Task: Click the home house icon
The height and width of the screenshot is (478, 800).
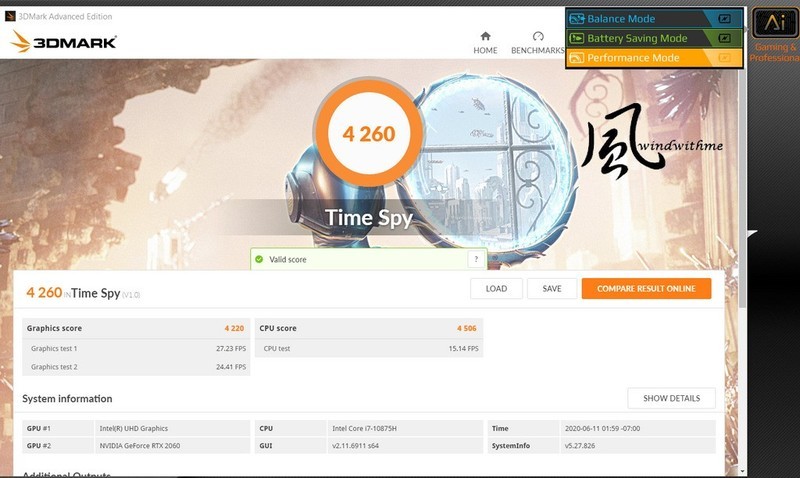Action: click(485, 36)
